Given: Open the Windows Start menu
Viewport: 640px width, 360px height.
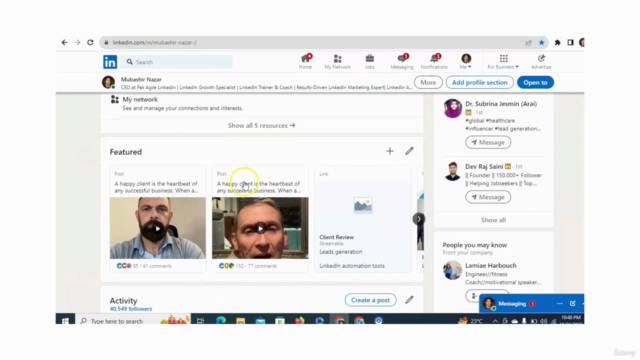Looking at the screenshot, I should click(x=65, y=321).
